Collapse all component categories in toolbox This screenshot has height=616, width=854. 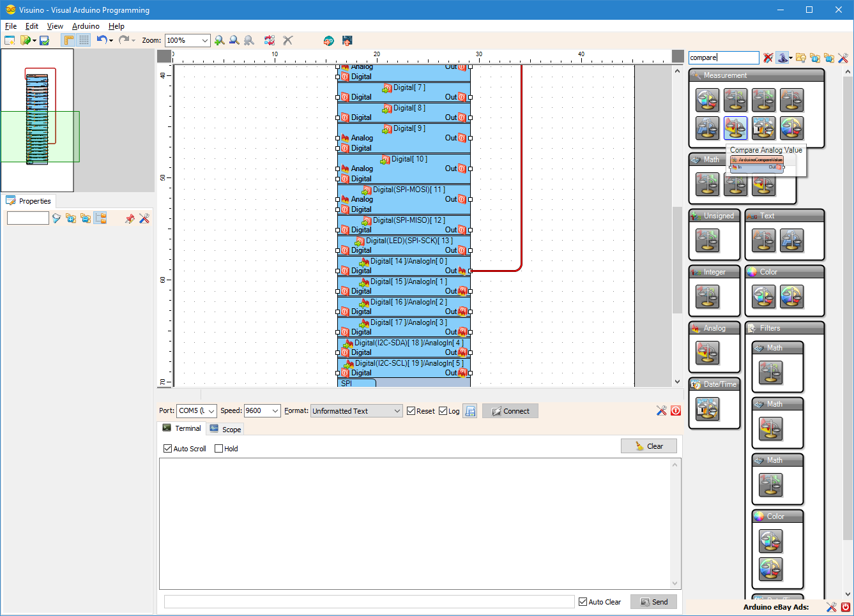point(828,57)
